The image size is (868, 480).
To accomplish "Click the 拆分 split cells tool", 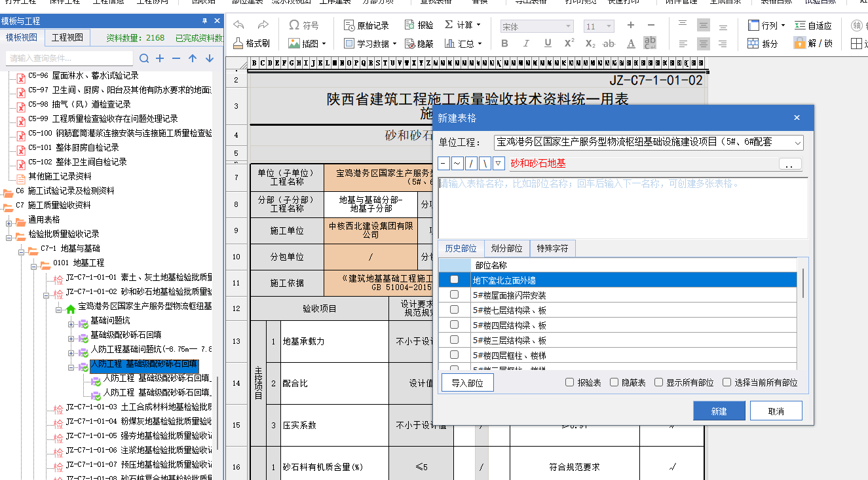I will (x=763, y=43).
